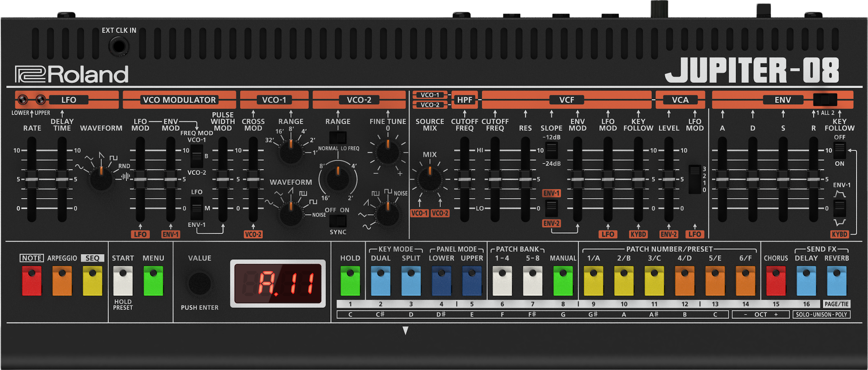Screen dimensions: 868x370
Task: Toggle the DELAY send FX button
Action: point(806,281)
